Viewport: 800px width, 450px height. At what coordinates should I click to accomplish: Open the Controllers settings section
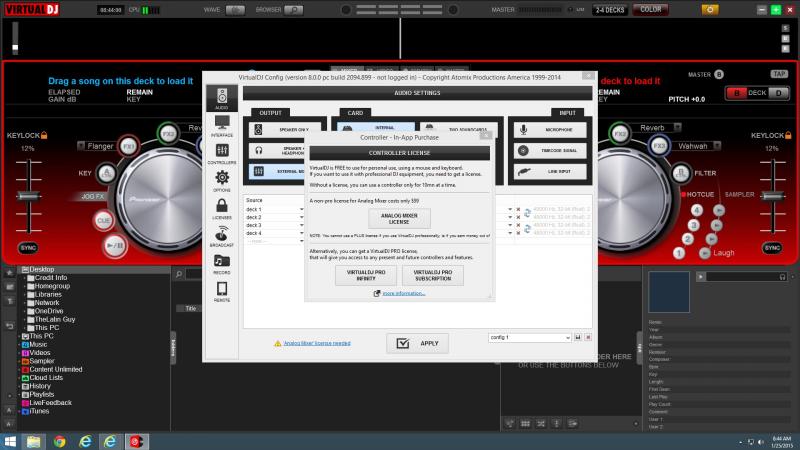[221, 153]
